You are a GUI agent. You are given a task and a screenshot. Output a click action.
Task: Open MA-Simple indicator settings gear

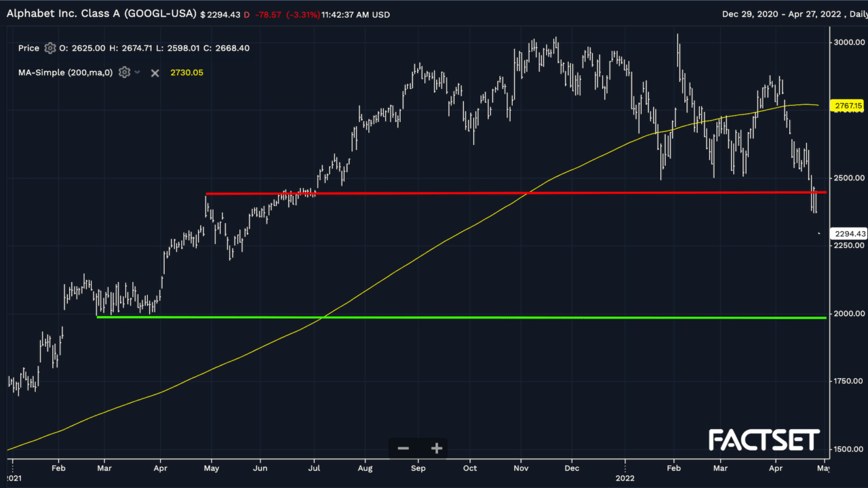124,72
